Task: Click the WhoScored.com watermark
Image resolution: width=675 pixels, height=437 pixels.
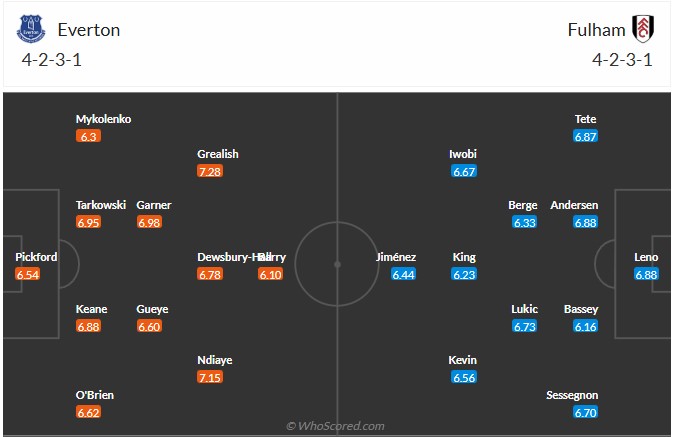Action: coord(335,426)
